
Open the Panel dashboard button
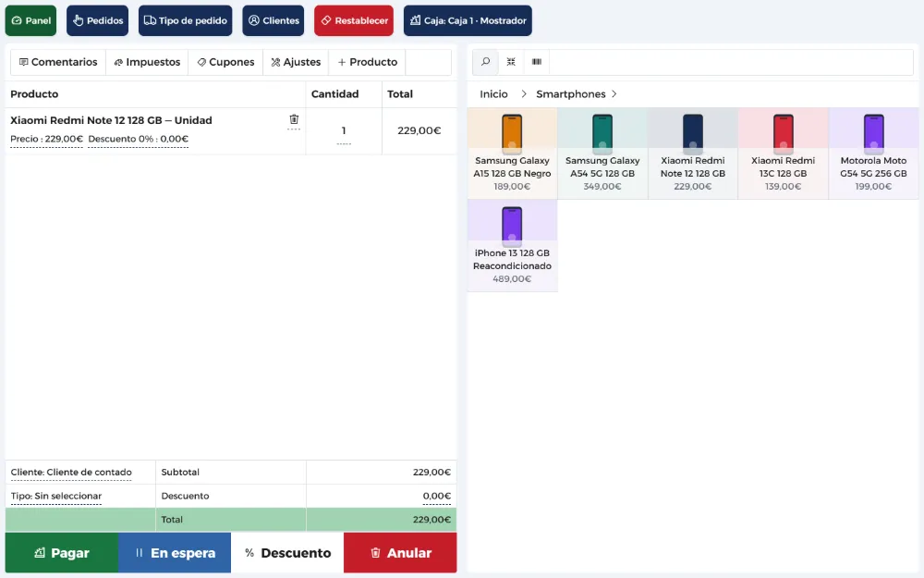coord(30,20)
